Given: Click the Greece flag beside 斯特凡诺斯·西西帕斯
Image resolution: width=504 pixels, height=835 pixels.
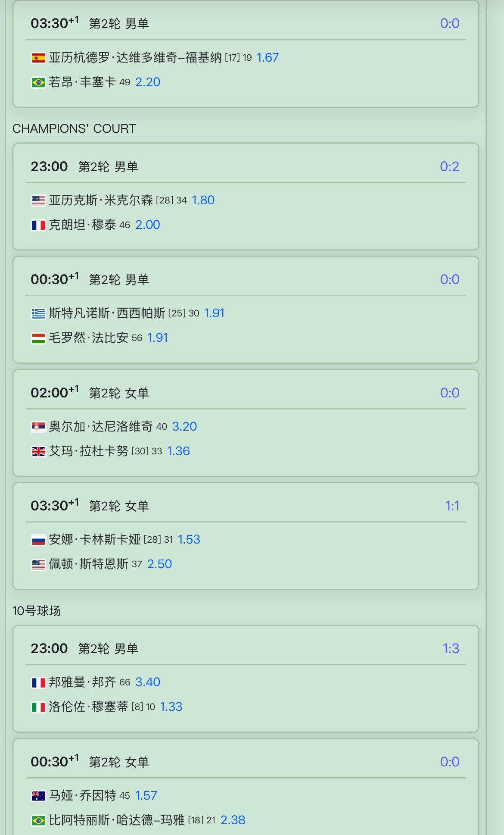Looking at the screenshot, I should coord(38,313).
